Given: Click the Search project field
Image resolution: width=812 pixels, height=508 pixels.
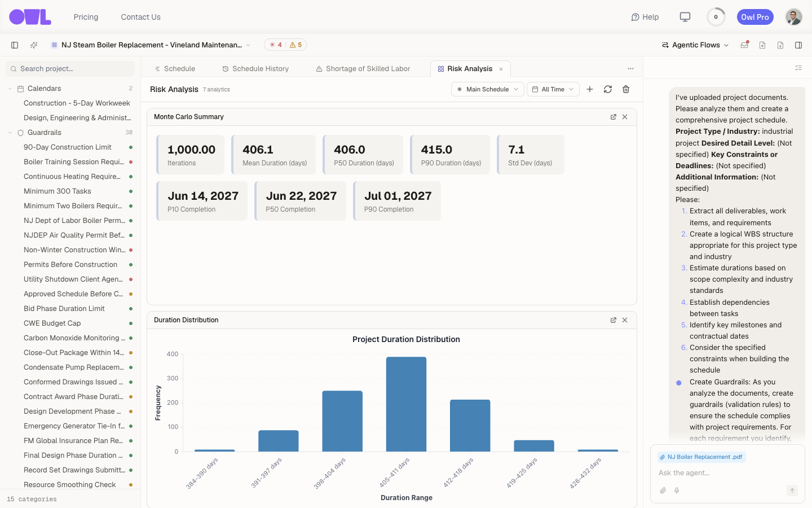Looking at the screenshot, I should pyautogui.click(x=70, y=69).
